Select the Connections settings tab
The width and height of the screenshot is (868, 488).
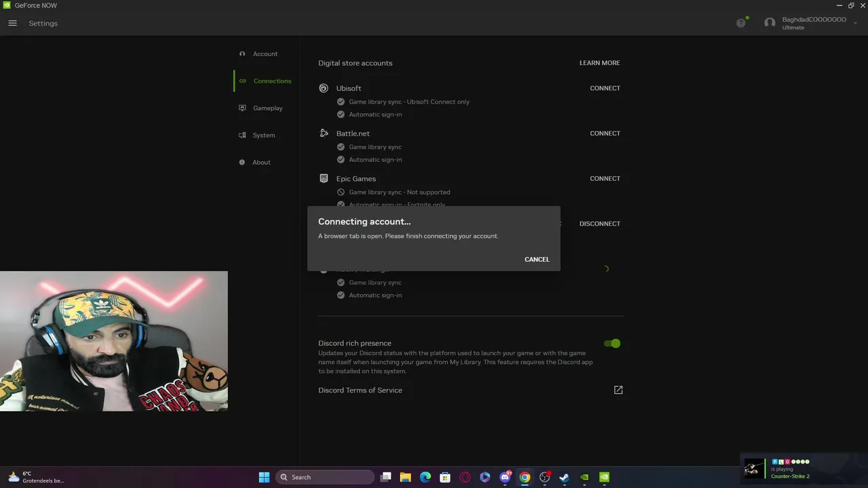(x=272, y=81)
